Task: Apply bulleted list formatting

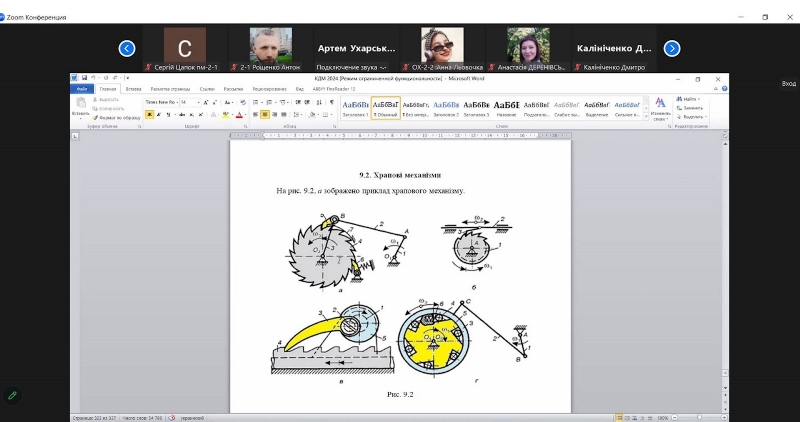Action: (x=256, y=103)
